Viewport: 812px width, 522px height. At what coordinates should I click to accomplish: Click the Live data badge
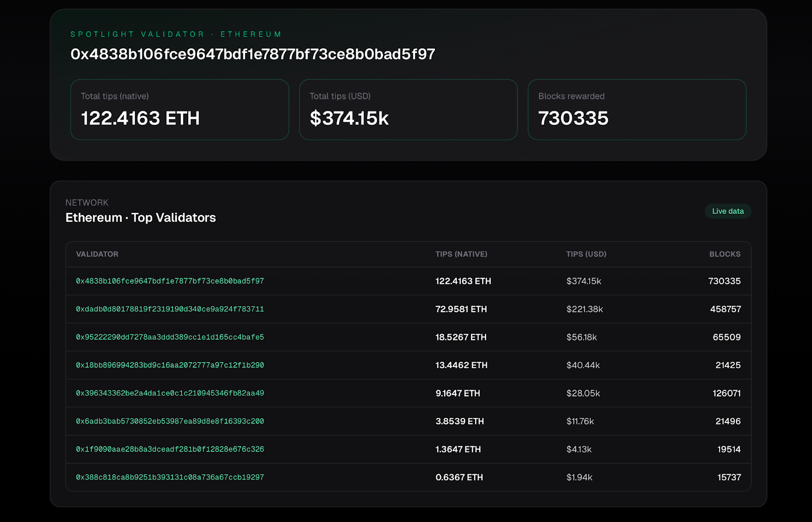click(x=728, y=211)
